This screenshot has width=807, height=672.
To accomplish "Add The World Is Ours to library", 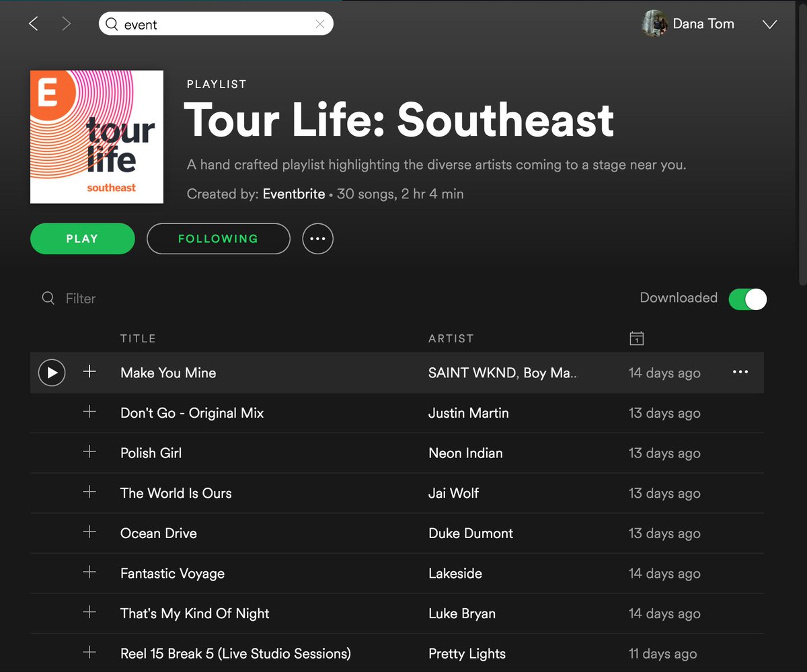I will click(89, 492).
